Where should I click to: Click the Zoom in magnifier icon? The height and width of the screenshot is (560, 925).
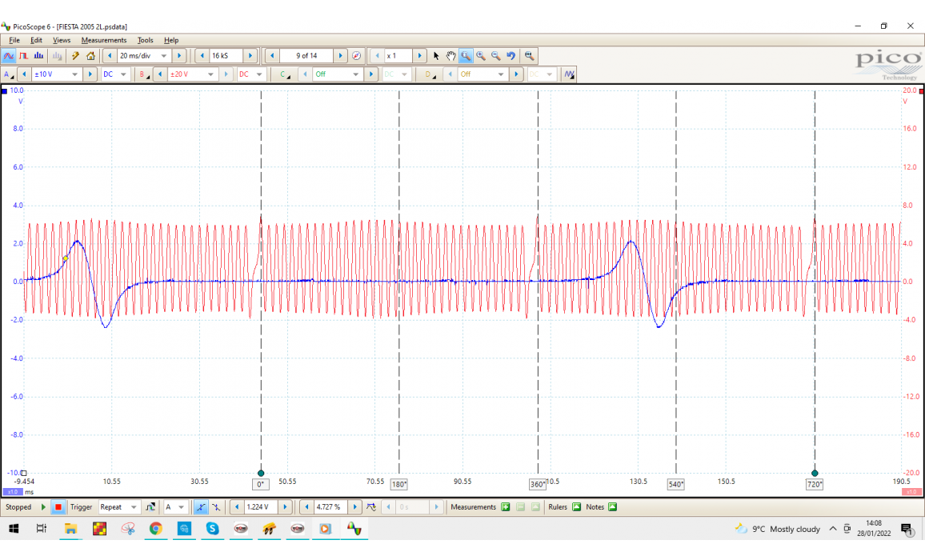pyautogui.click(x=480, y=56)
